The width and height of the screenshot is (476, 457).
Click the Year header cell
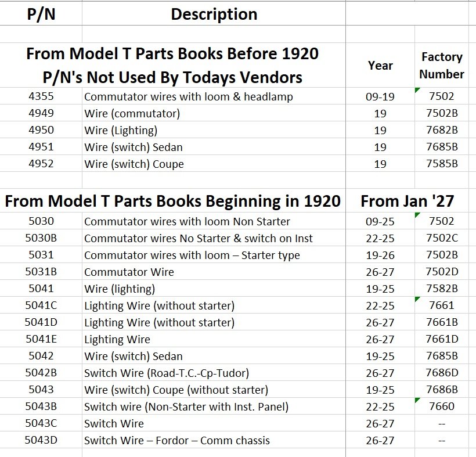pos(380,65)
